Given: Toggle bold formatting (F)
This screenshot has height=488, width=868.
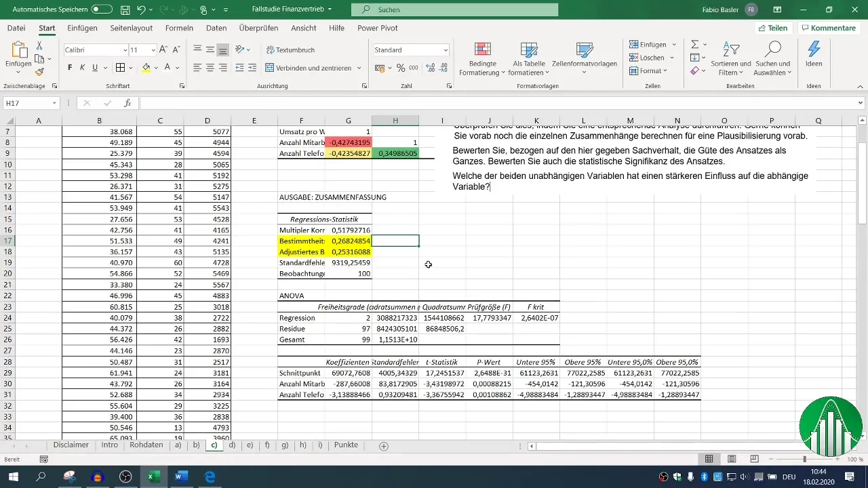Looking at the screenshot, I should click(x=70, y=68).
